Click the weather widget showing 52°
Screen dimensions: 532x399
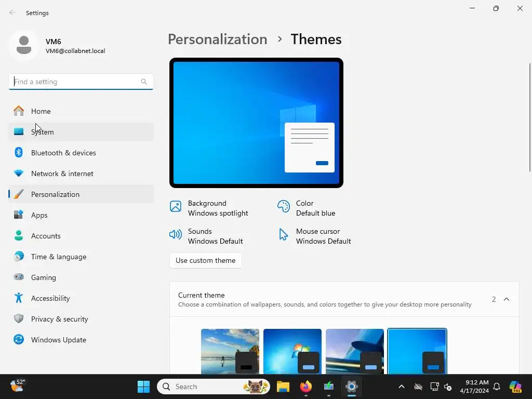point(18,386)
